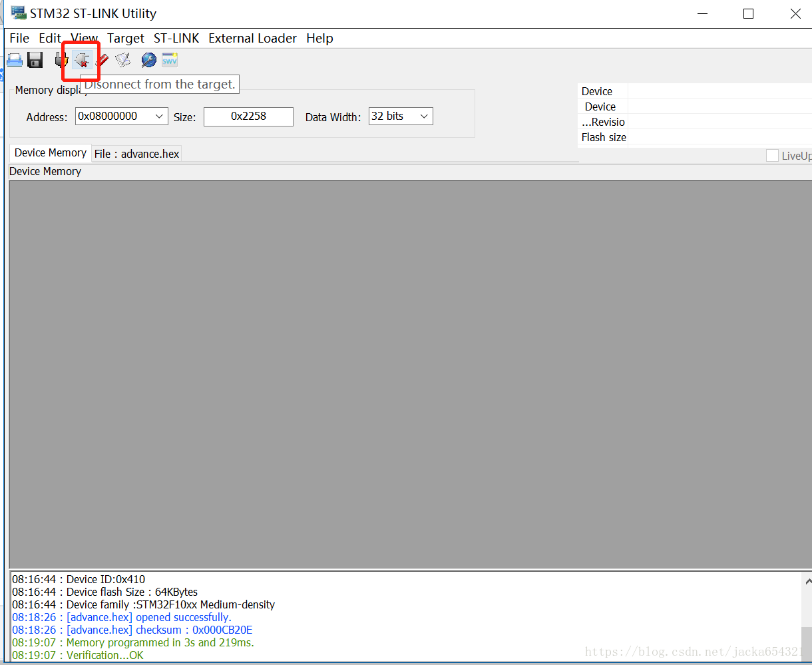812x665 pixels.
Task: Click log line Verification...OK
Action: (x=78, y=655)
